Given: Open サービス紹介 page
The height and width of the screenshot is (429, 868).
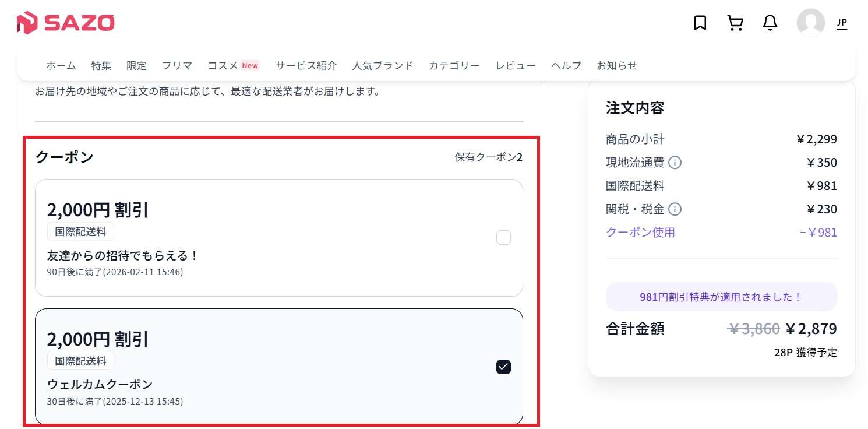Looking at the screenshot, I should (306, 65).
